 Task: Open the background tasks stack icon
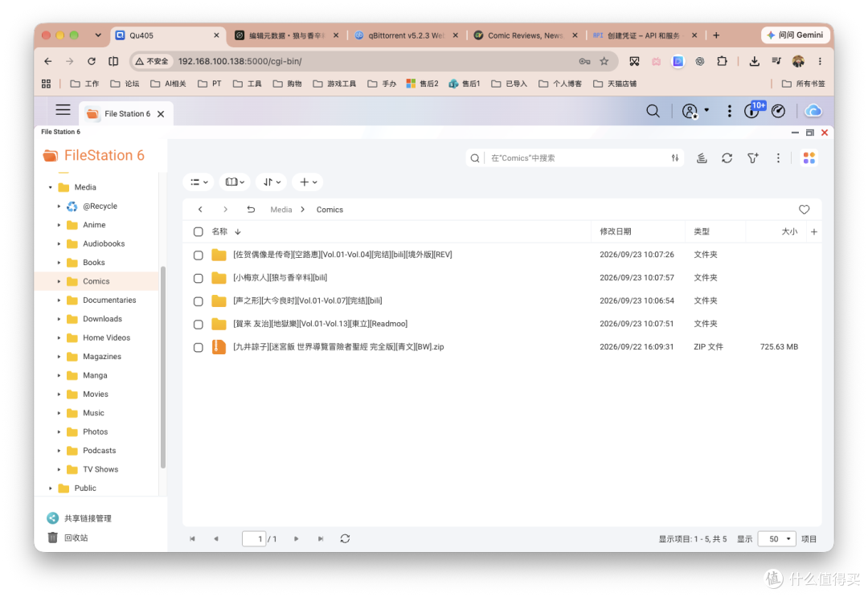point(702,158)
